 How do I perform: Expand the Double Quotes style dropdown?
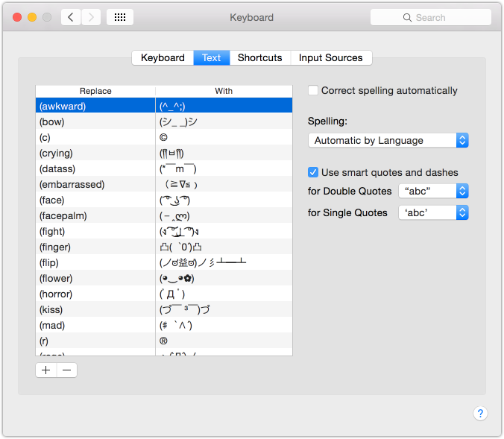click(433, 191)
